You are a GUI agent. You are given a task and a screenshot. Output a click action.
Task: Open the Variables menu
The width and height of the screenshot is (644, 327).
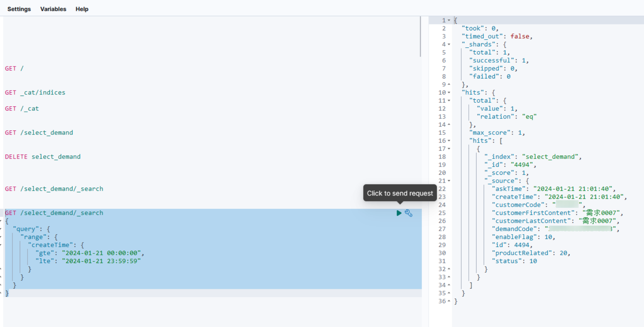point(53,9)
